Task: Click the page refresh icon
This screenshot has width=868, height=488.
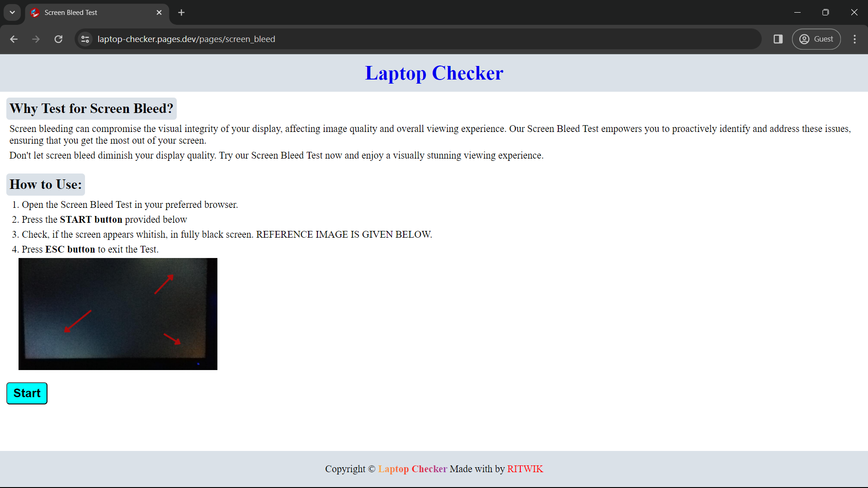Action: coord(58,39)
